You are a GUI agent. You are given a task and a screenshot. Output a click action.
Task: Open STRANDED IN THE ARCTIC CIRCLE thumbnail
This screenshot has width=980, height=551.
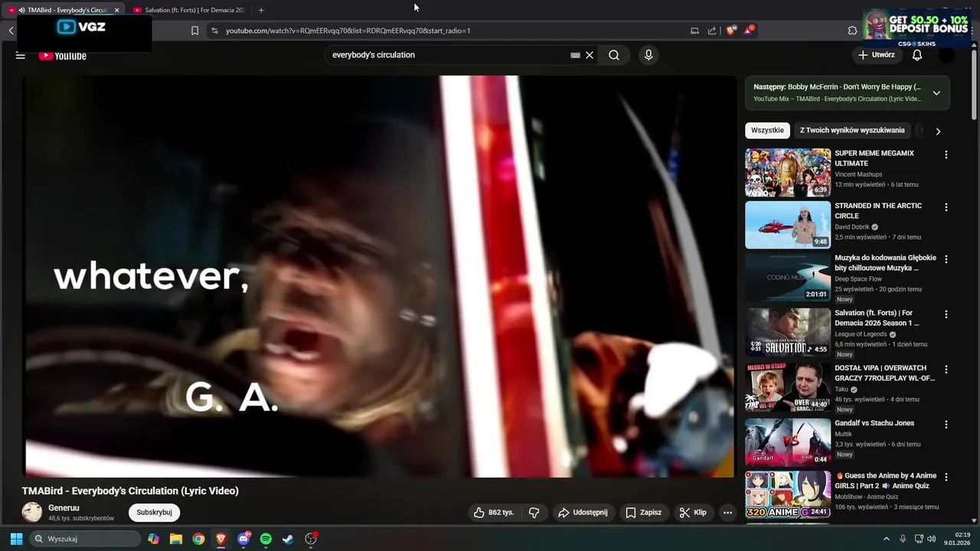click(788, 225)
